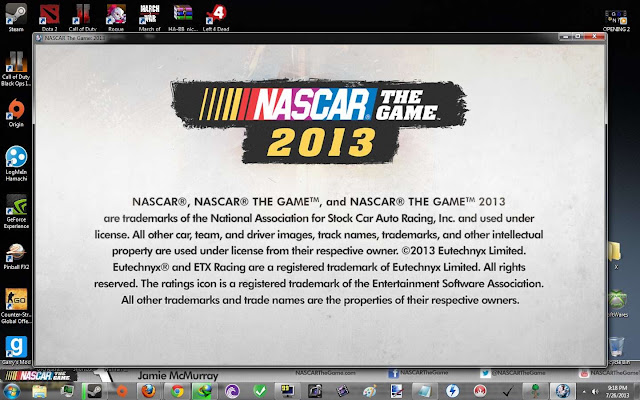This screenshot has width=640, height=400.
Task: Open the OPENING 2 desktop item
Action: (616, 20)
